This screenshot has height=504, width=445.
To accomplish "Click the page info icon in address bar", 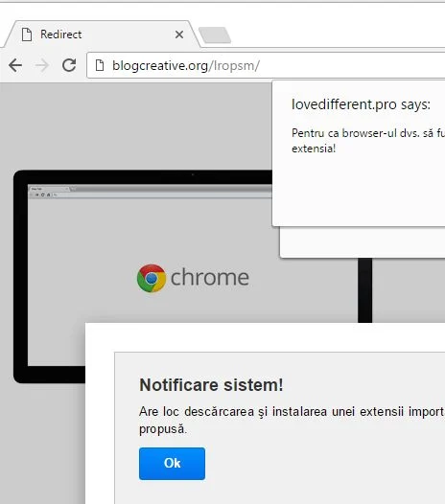I will [x=100, y=65].
